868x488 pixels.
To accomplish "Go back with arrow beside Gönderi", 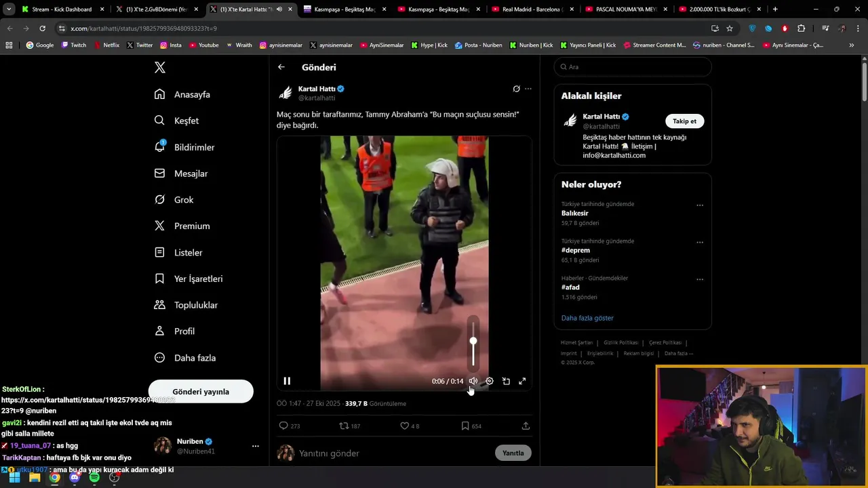I will pyautogui.click(x=281, y=67).
